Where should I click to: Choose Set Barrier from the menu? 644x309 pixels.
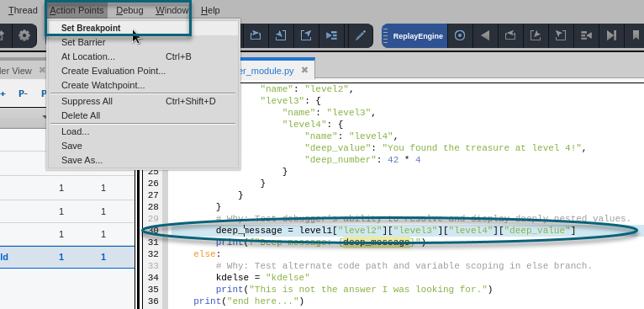click(x=143, y=42)
